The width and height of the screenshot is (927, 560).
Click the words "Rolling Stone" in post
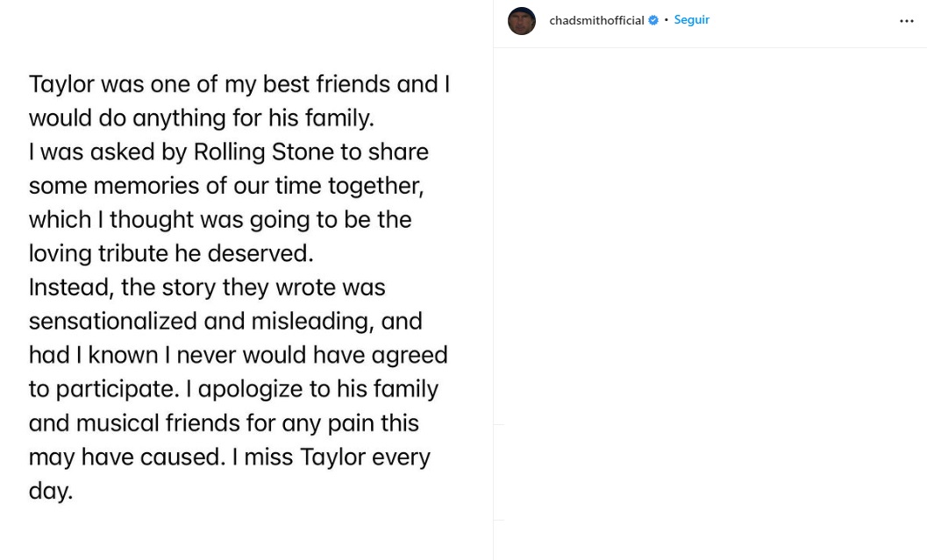[266, 152]
